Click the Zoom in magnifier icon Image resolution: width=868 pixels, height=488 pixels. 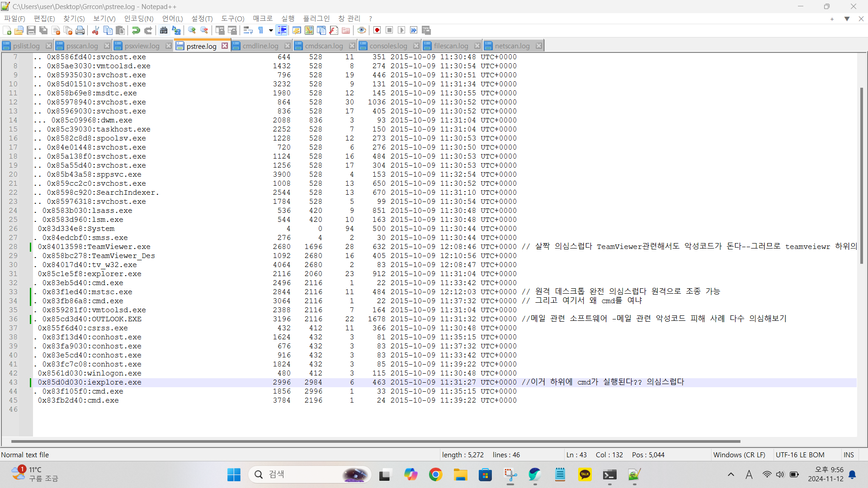(192, 30)
